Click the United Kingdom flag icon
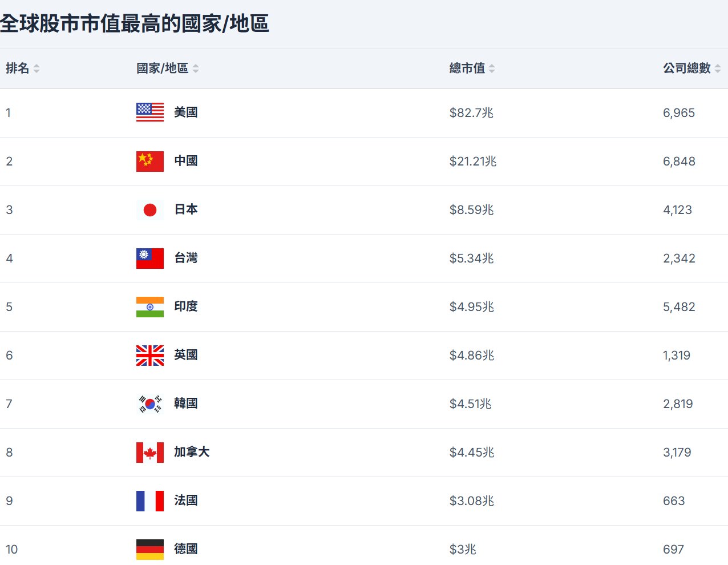This screenshot has width=728, height=565. pos(150,355)
